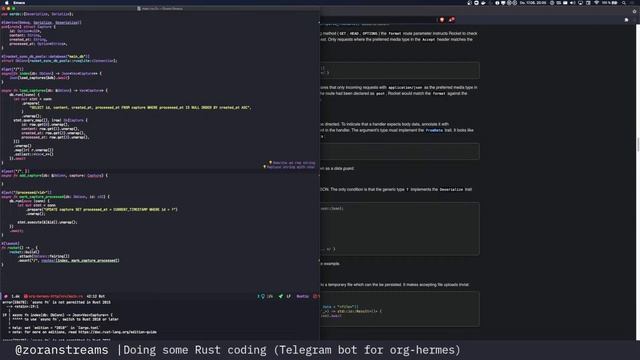The height and width of the screenshot is (360, 640).
Task: Click the battery indicator in the menu bar
Action: coord(611,3)
